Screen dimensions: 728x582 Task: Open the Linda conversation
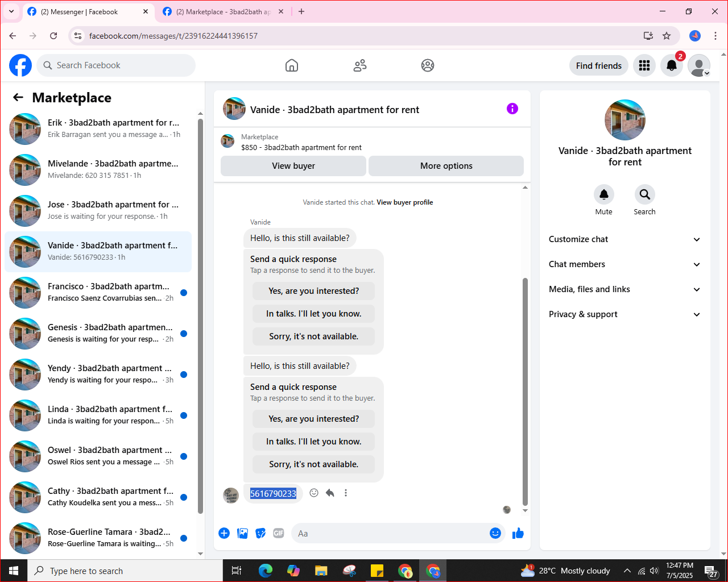coord(98,415)
